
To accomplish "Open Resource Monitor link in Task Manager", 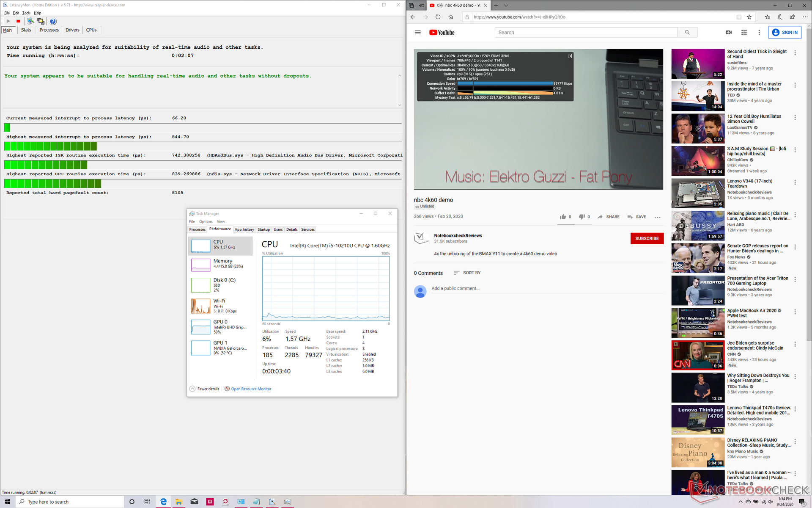I will [x=251, y=389].
